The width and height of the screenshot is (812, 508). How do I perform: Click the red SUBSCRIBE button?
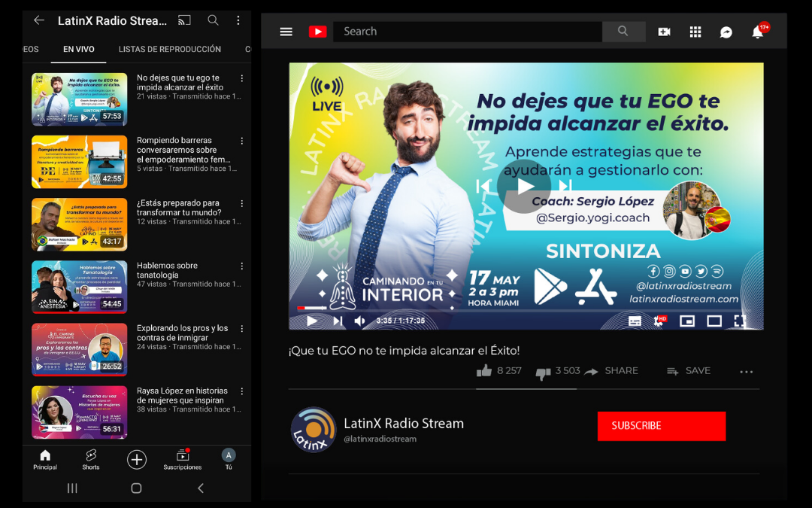coord(662,426)
